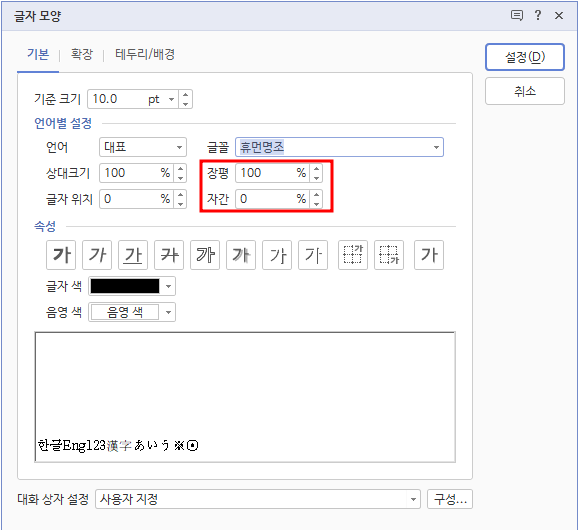Increase 기준 크기 with up arrow
Screen dimensions: 578x530
(185, 95)
